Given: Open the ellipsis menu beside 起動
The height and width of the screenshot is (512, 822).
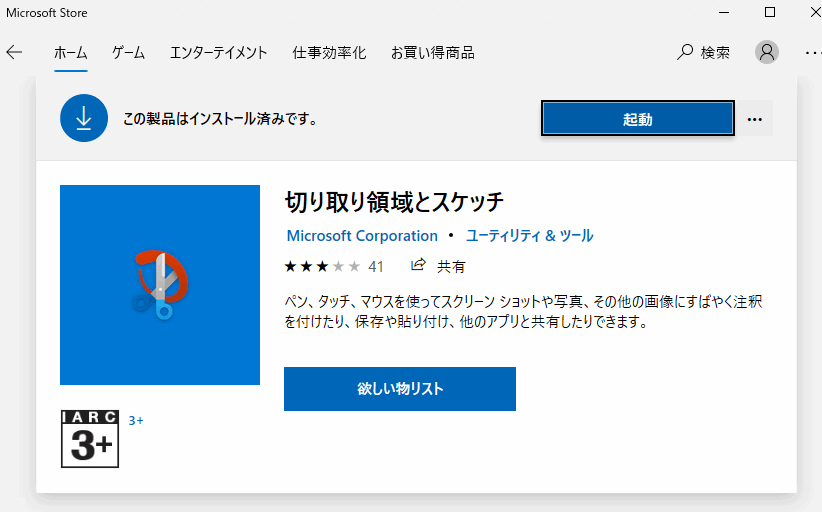Looking at the screenshot, I should click(x=754, y=119).
